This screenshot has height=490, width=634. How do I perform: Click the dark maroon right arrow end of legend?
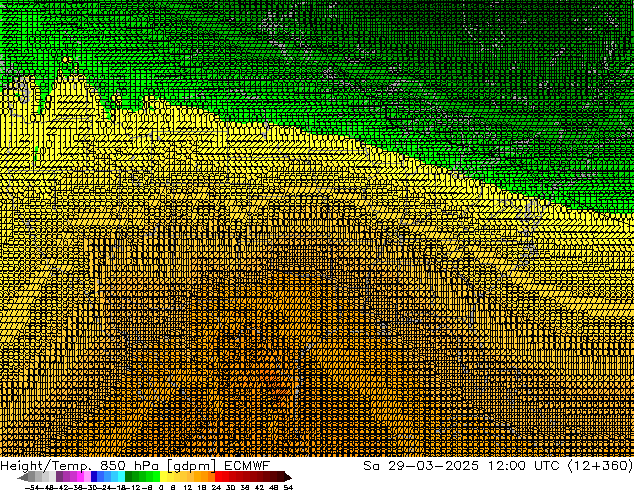tap(288, 477)
